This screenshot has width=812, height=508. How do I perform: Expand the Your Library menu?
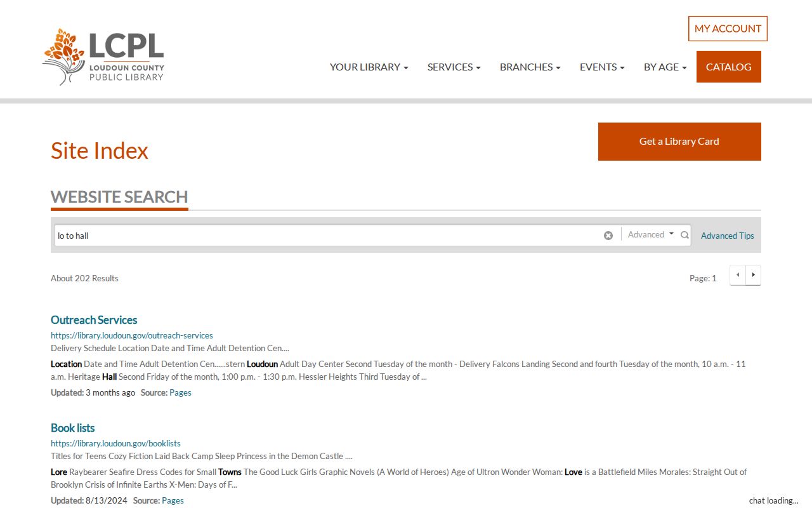(369, 67)
